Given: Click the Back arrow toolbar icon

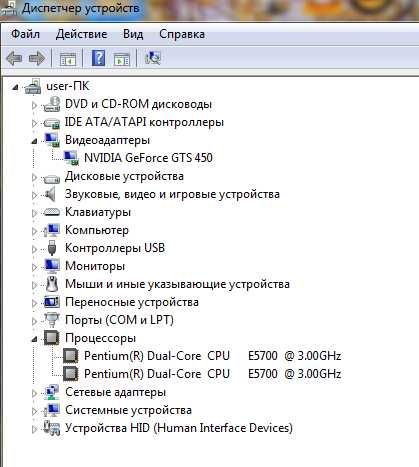Looking at the screenshot, I should (x=14, y=58).
